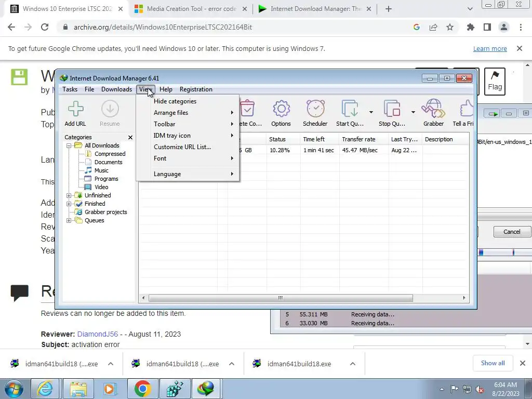Open Windows Start button
The image size is (532, 399).
[x=14, y=389]
